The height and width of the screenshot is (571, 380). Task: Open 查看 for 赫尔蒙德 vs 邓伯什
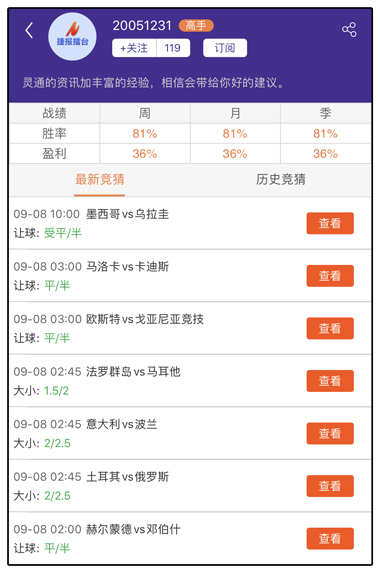coord(330,538)
